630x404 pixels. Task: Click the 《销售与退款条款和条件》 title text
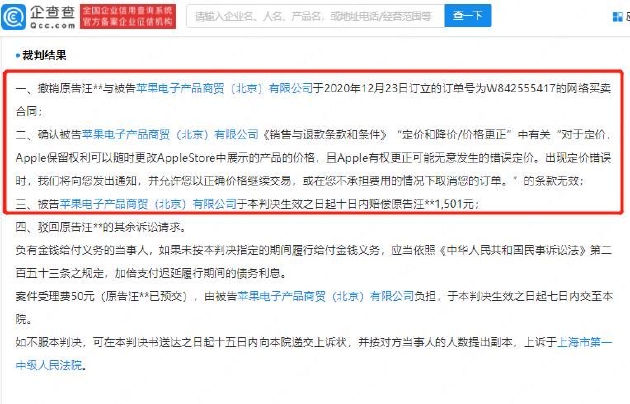click(x=324, y=134)
